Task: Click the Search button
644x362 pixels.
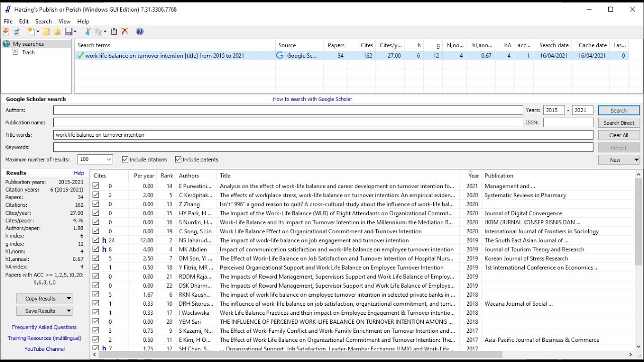Action: (x=619, y=110)
